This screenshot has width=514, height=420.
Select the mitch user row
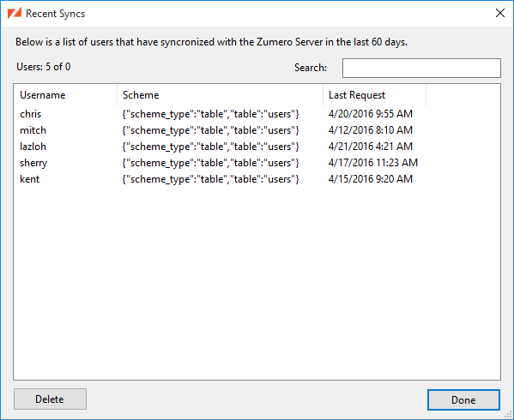pyautogui.click(x=257, y=130)
